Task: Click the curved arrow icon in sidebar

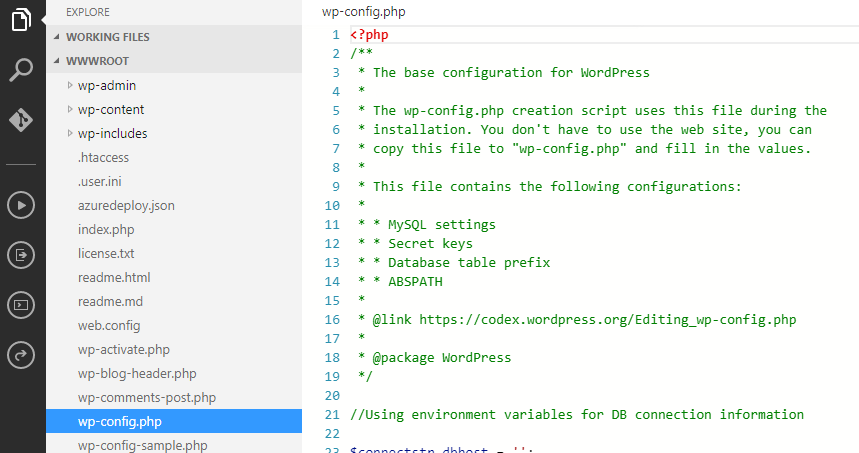Action: [22, 354]
